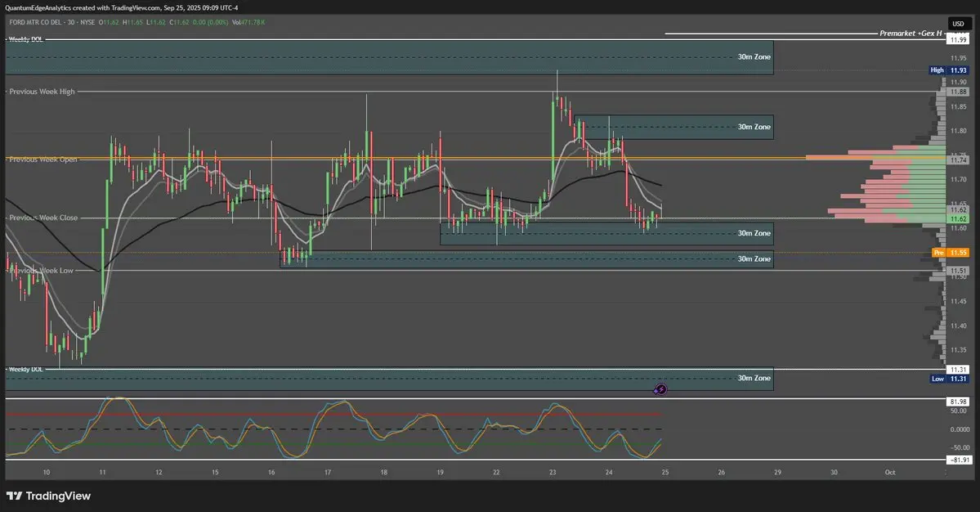Click the FORD MTR CO DEL symbol title
980x512 pixels.
(x=35, y=23)
